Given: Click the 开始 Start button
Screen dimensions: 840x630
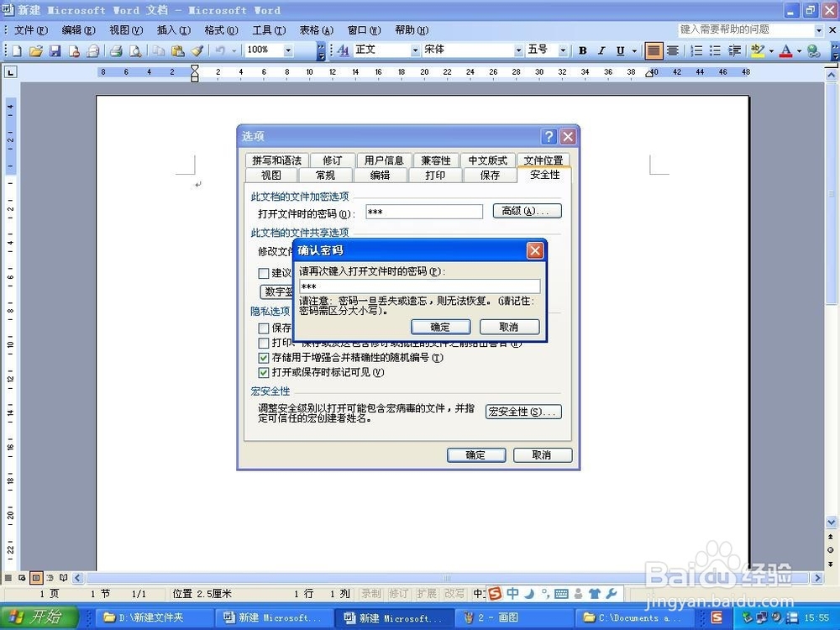Looking at the screenshot, I should 39,617.
